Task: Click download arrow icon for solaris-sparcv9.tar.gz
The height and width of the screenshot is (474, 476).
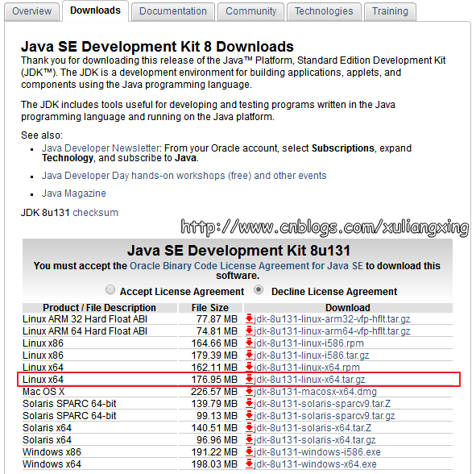Action: tap(249, 416)
